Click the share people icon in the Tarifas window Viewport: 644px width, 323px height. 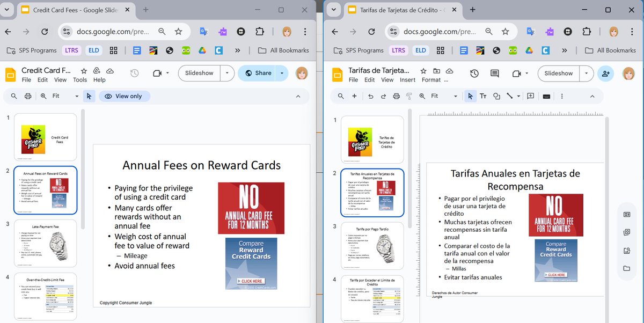(x=606, y=74)
